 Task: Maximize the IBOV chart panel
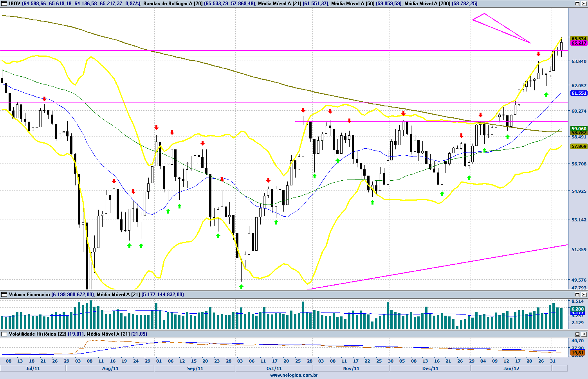tap(577, 3)
